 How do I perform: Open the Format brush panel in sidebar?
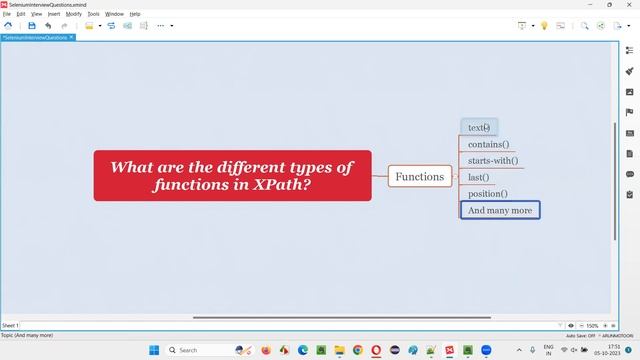coord(630,71)
